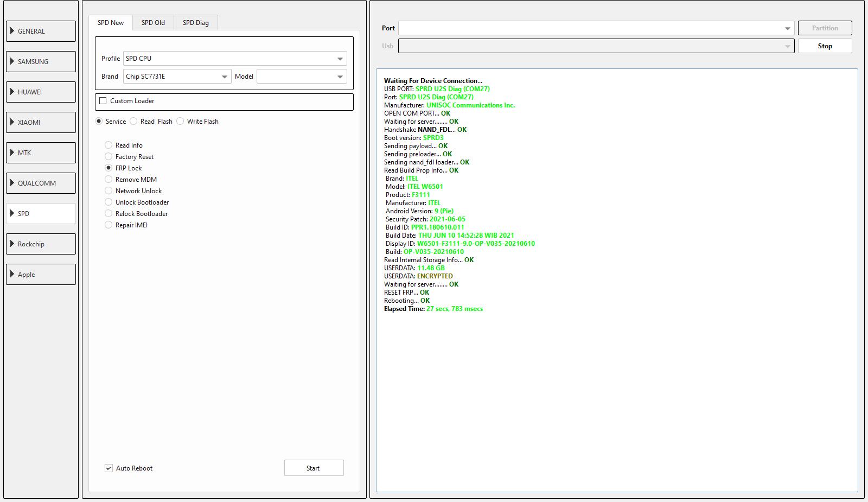This screenshot has height=502, width=868.
Task: Open the Rockchip section in sidebar
Action: pos(41,244)
